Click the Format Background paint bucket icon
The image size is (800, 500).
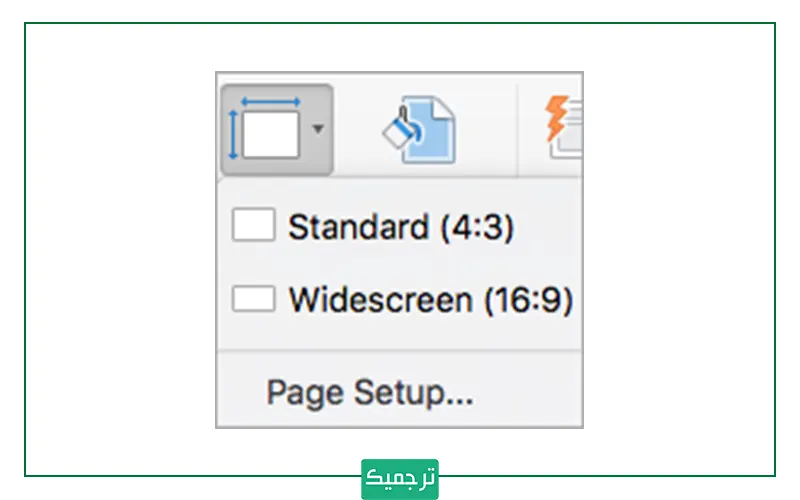coord(419,129)
